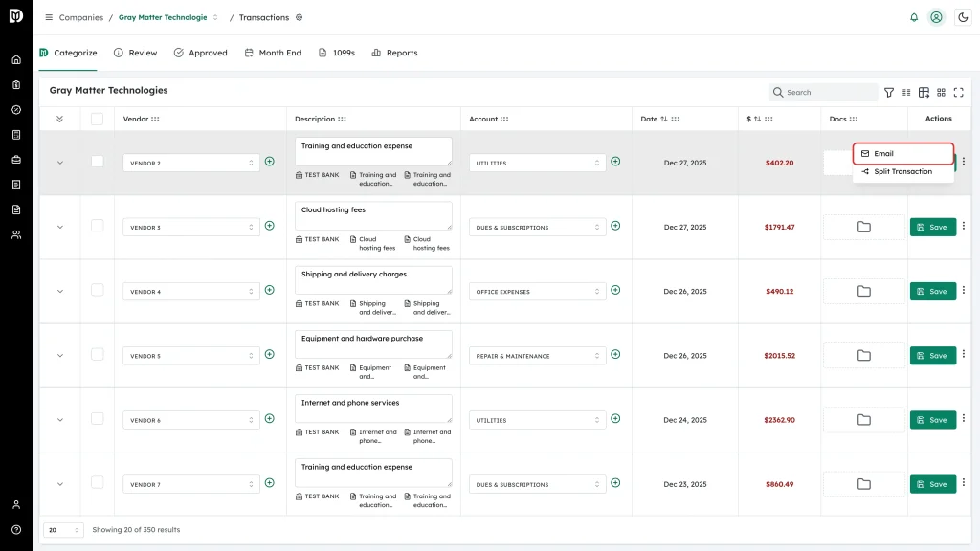Open the hamburger menu icon

[x=49, y=17]
